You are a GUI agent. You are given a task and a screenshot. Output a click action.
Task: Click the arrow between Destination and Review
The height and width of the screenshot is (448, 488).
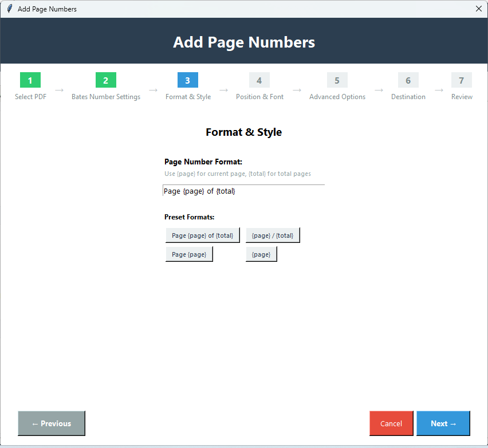click(x=438, y=90)
